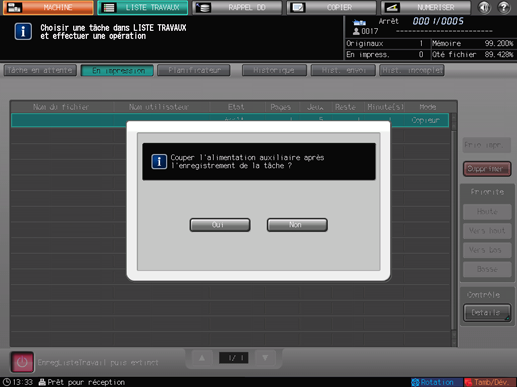Move job Vers bas

(487, 250)
